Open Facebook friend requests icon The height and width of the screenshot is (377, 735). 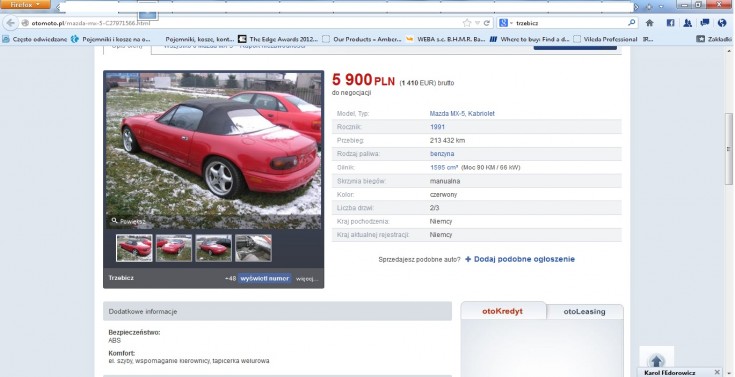(687, 23)
